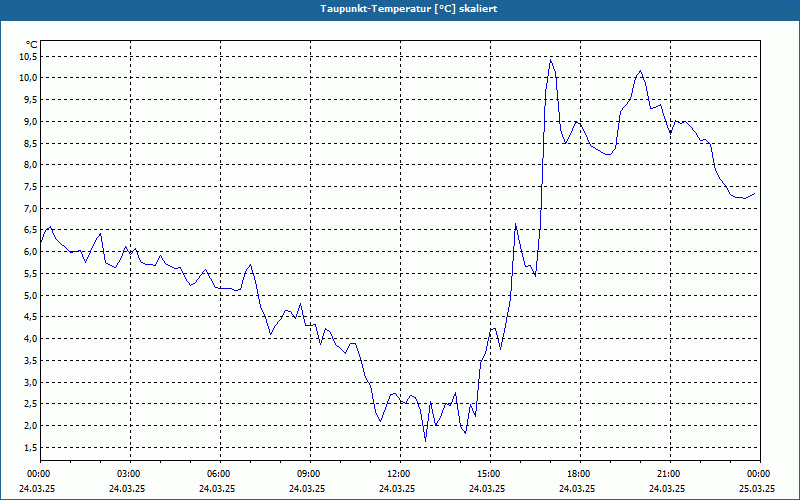The height and width of the screenshot is (500, 800).
Task: Click the chart title 'Taupunkt-Temperatur [°C] skaliert'
Action: (x=409, y=9)
